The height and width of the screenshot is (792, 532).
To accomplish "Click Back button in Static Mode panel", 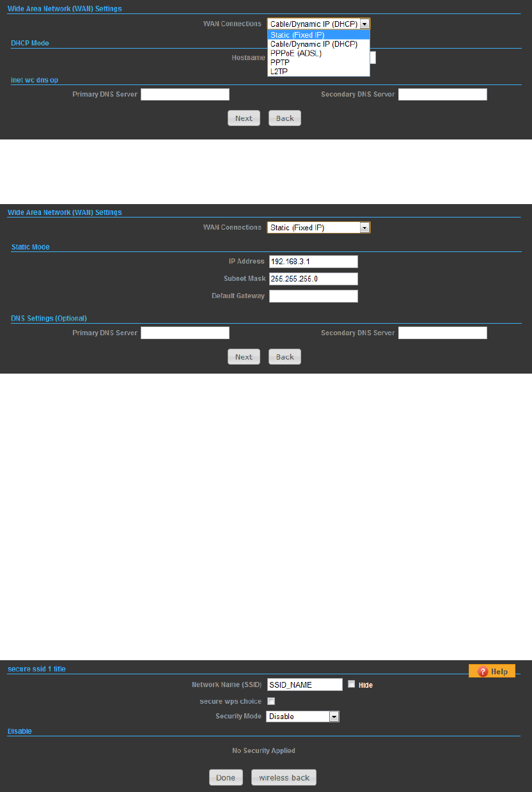I will [285, 357].
